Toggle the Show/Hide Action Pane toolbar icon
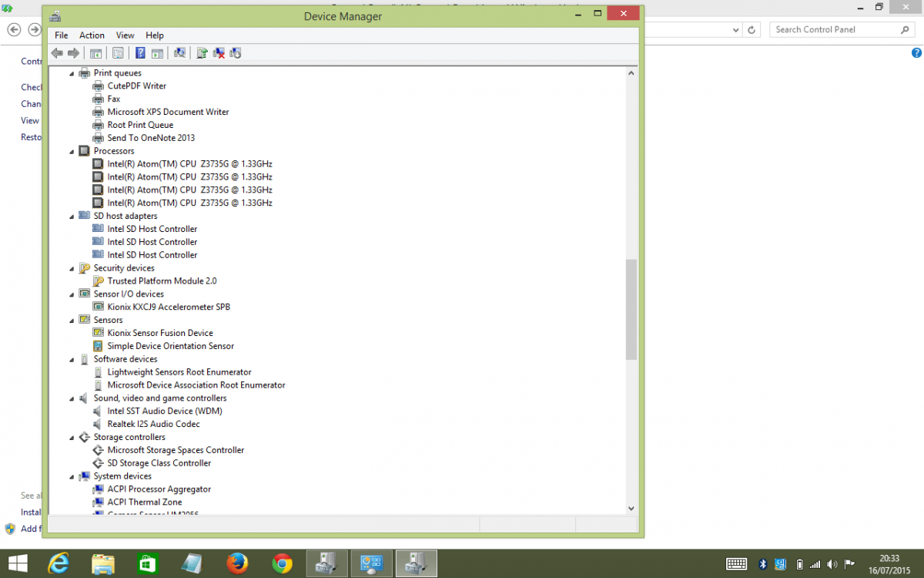 (157, 53)
